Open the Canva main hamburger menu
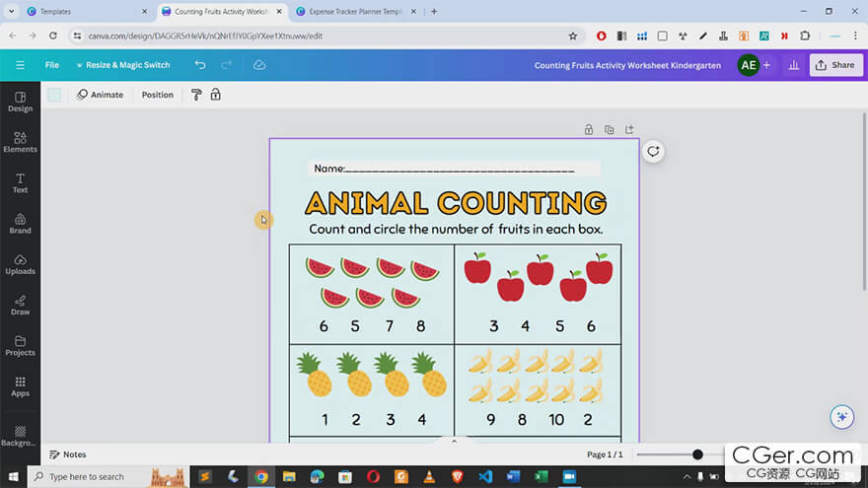 [20, 65]
